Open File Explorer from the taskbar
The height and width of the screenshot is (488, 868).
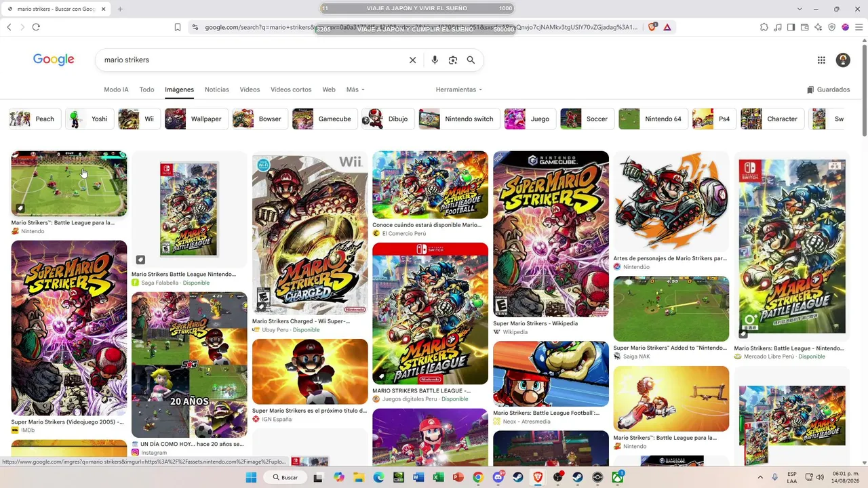point(359,477)
